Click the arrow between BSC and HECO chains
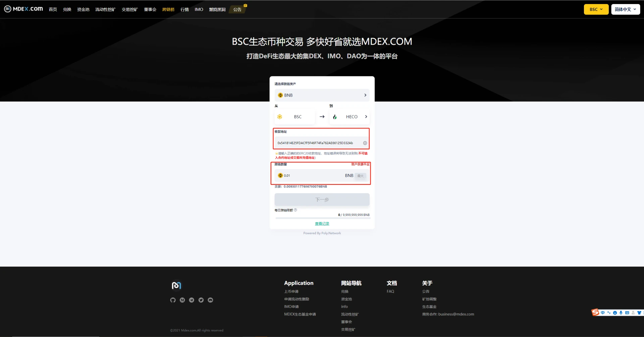Viewport: 644px width, 337px height. tap(322, 117)
